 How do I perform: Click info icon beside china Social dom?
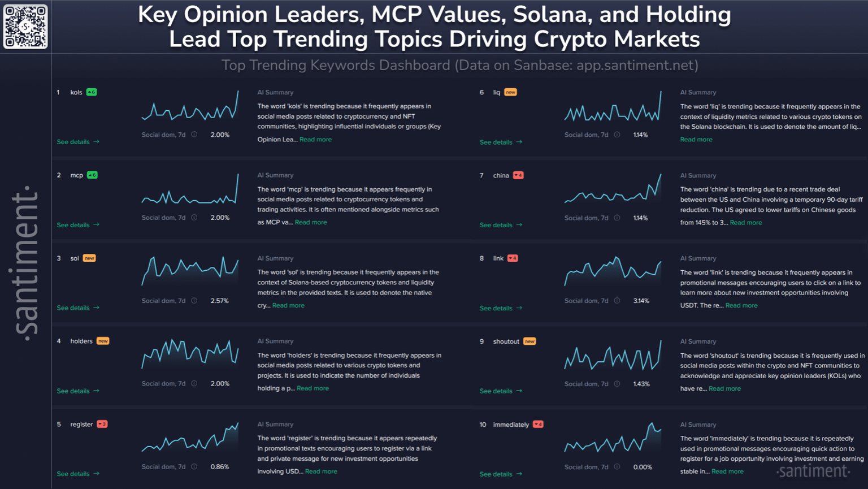617,218
